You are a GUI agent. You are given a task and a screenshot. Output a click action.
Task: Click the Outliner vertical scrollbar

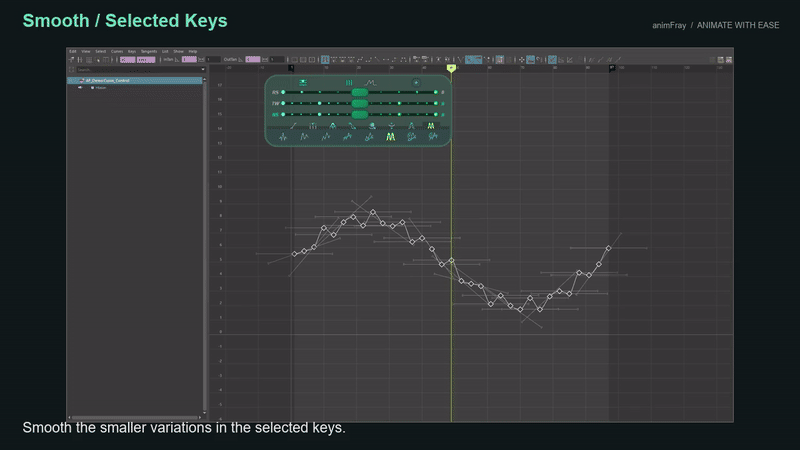(x=205, y=245)
